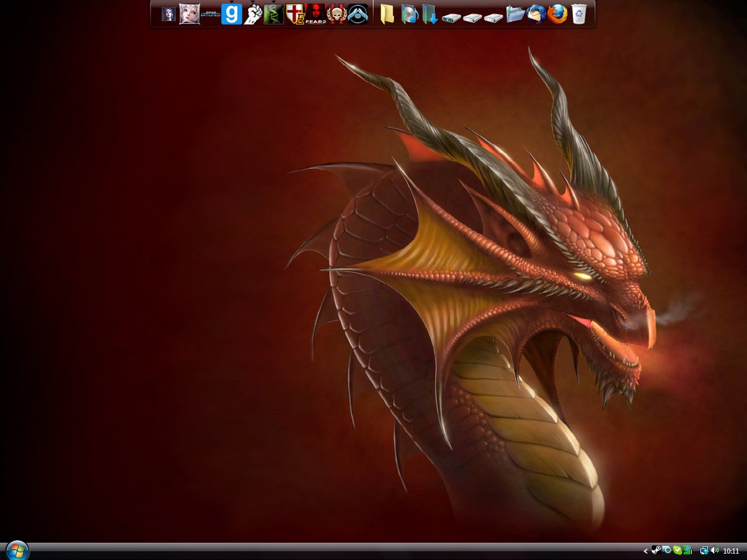747x560 pixels.
Task: Open the white raised fist game icon
Action: pyautogui.click(x=253, y=14)
